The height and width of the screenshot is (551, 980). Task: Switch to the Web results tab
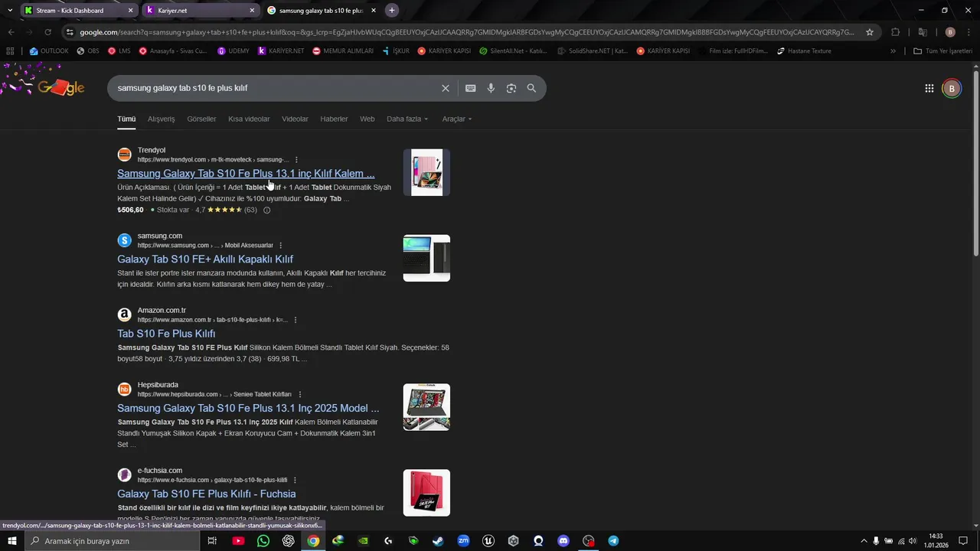tap(367, 119)
